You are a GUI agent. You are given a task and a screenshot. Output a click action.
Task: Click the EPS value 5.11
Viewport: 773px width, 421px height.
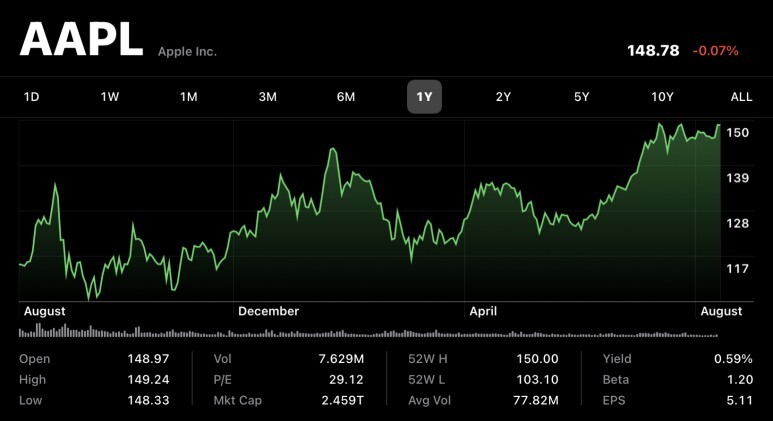pos(740,400)
